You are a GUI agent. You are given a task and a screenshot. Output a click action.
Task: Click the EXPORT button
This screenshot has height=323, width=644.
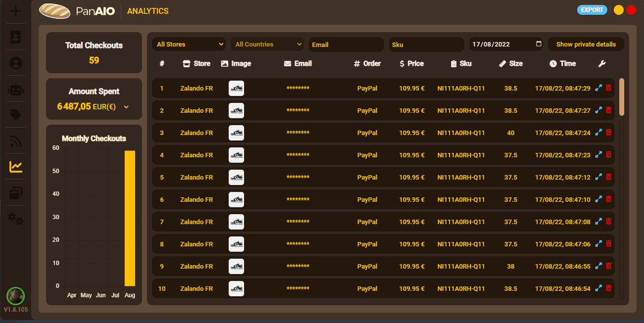[592, 10]
